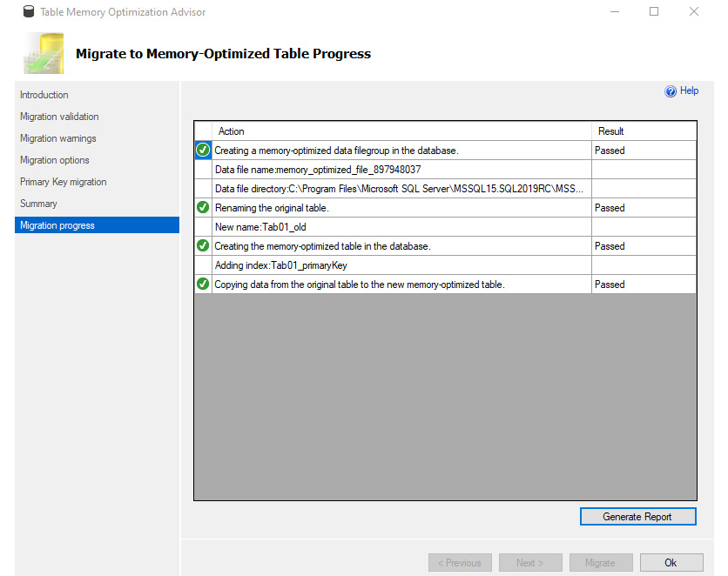Click the yellow database wizard icon
728x576 pixels.
[x=44, y=53]
